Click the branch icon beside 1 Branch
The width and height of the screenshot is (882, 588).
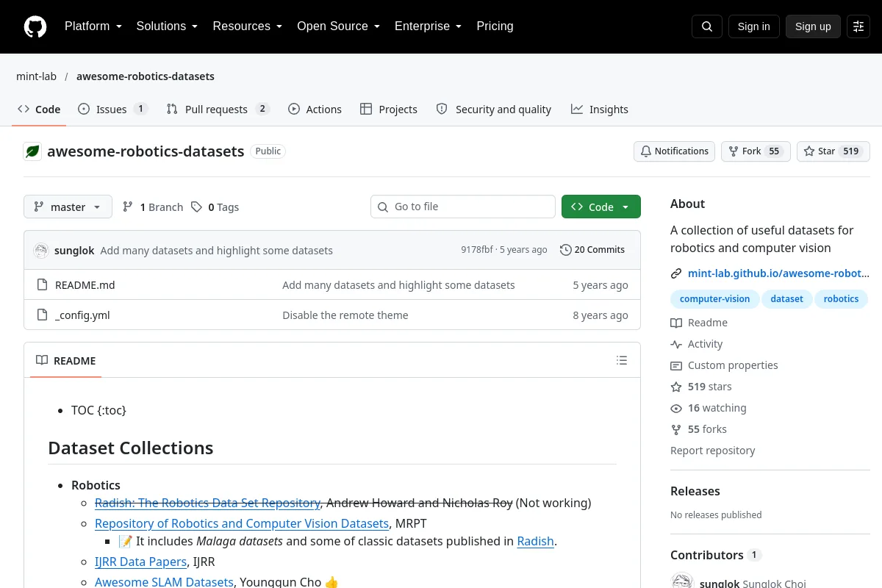(x=128, y=207)
